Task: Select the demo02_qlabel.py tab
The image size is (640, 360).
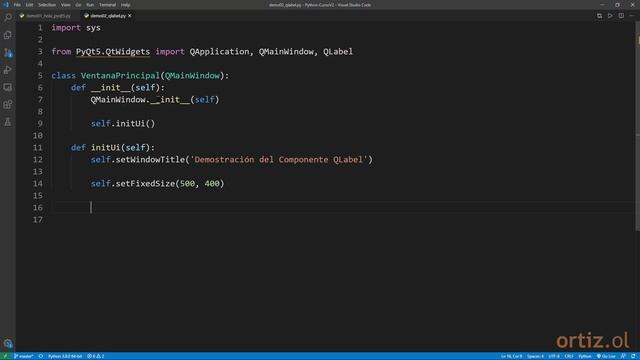Action: coord(108,16)
